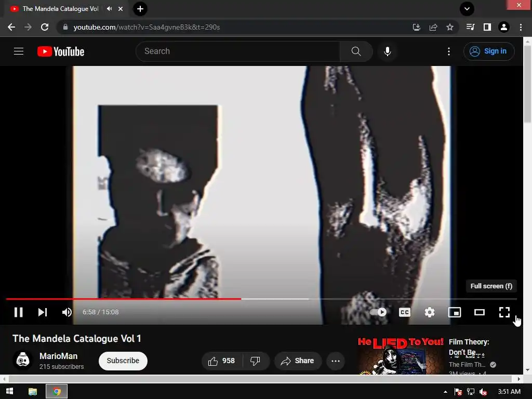Select The Mandela Catalogue Vol tab

[x=60, y=9]
